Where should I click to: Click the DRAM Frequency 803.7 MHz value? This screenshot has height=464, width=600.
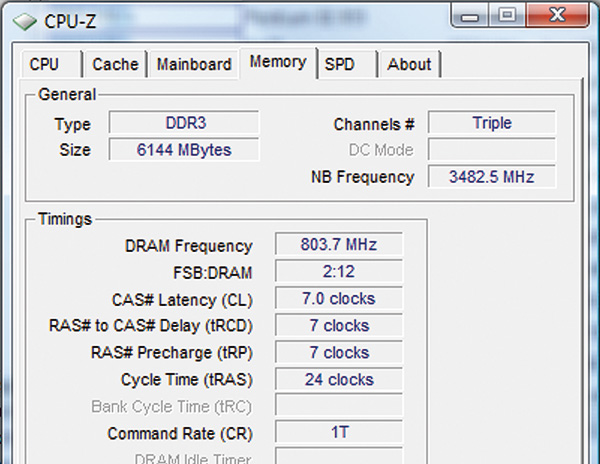click(x=339, y=244)
